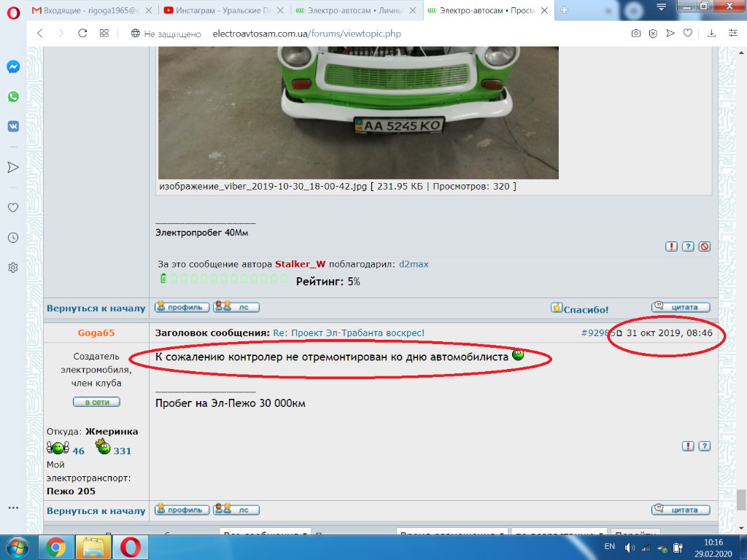This screenshot has height=560, width=747.
Task: Click the цитата button under Stalker_W's post
Action: [x=680, y=308]
